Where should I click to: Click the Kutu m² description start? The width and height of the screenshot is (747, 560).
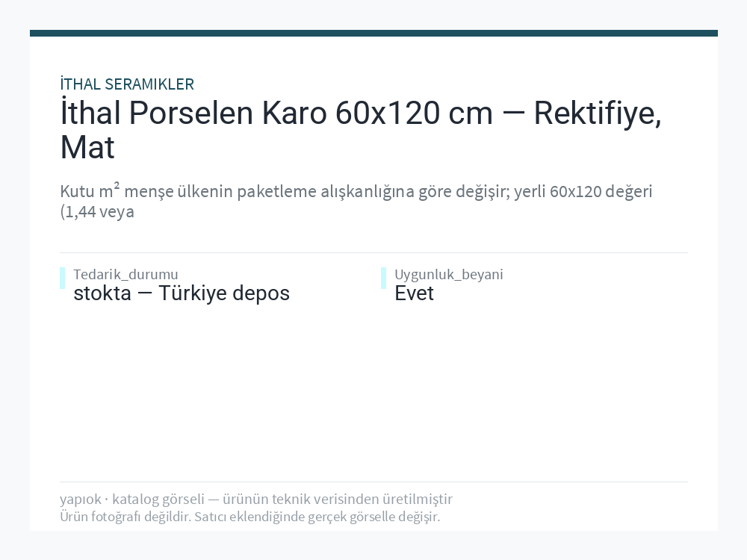click(x=90, y=190)
